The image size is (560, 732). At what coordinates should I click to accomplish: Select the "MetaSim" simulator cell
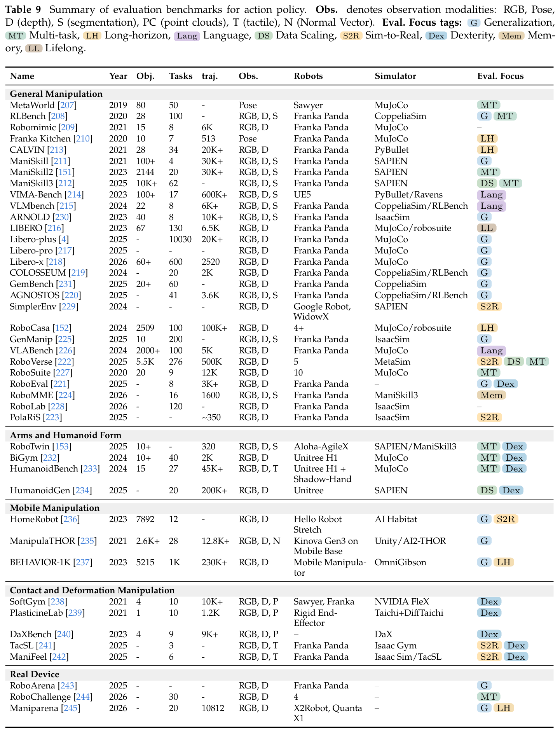coord(392,362)
